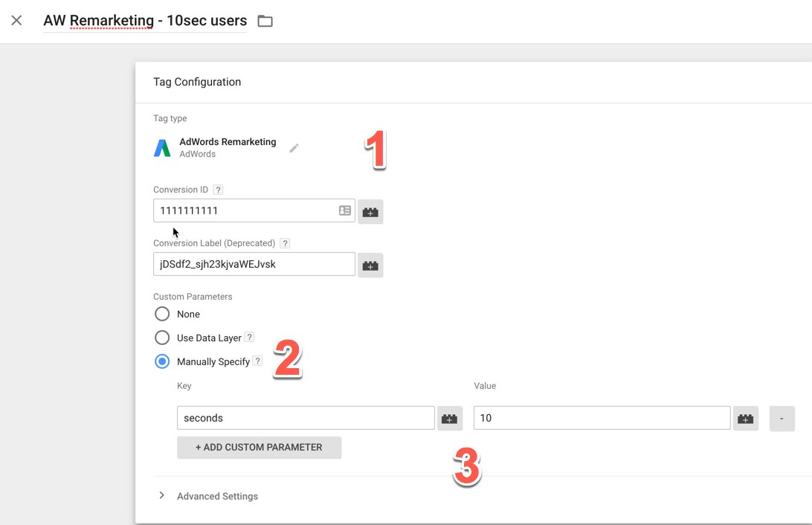
Task: Select the Manually Specify radio option
Action: (162, 361)
